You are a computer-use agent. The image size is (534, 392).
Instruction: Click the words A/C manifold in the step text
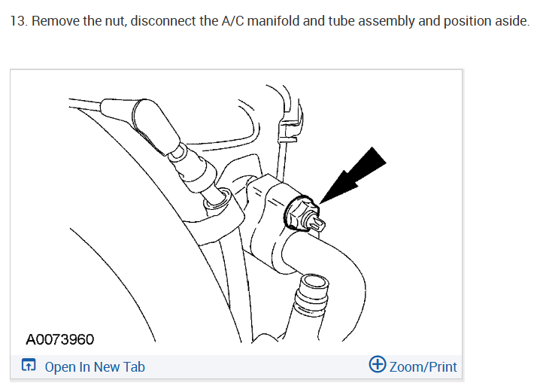(x=261, y=21)
